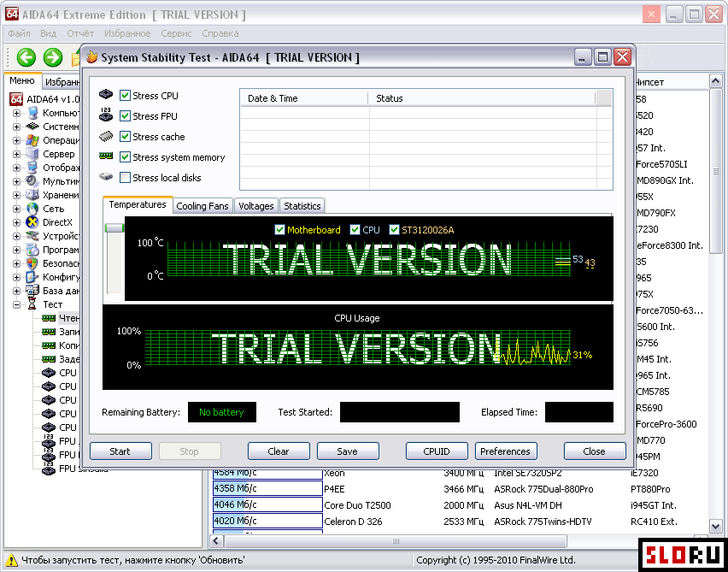The height and width of the screenshot is (572, 728).
Task: Open the Сервис menu
Action: (x=176, y=33)
